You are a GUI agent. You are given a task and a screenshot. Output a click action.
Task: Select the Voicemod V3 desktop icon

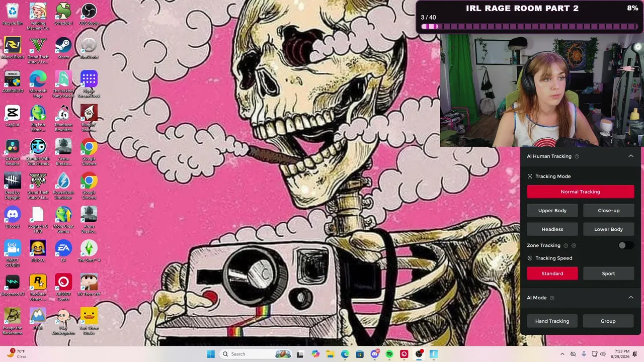(x=13, y=285)
